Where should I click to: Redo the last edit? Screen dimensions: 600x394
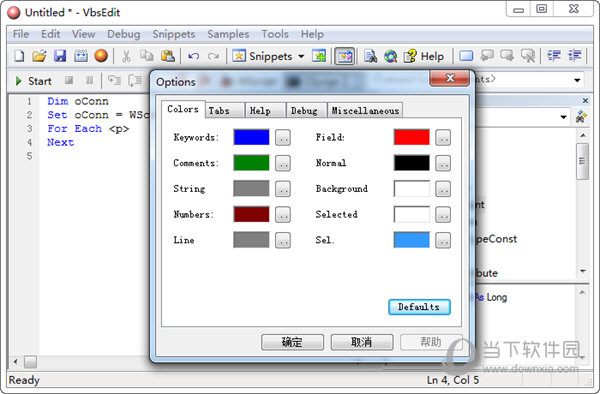click(214, 57)
